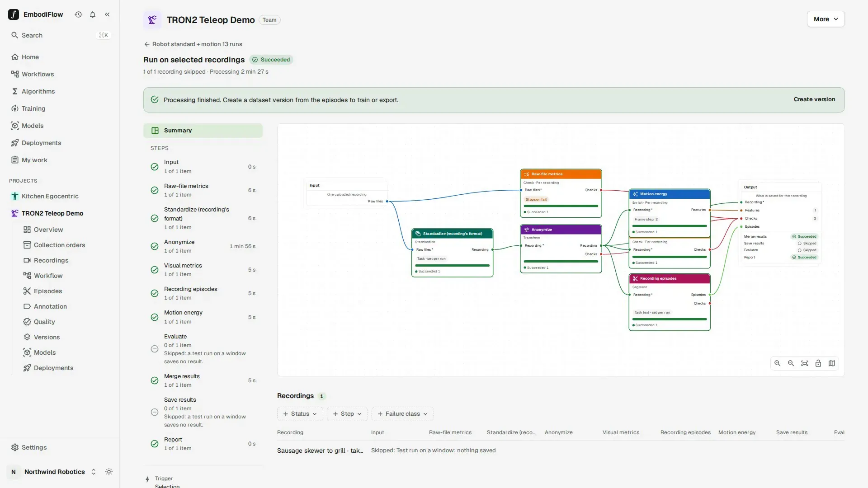Screen dimensions: 868x488
Task: Open the history clock icon in sidebar header
Action: (78, 14)
